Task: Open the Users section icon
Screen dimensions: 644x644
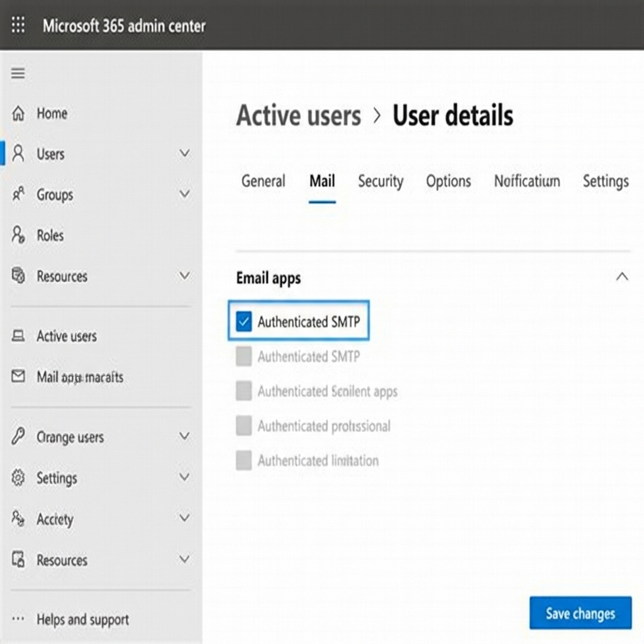Action: point(18,153)
